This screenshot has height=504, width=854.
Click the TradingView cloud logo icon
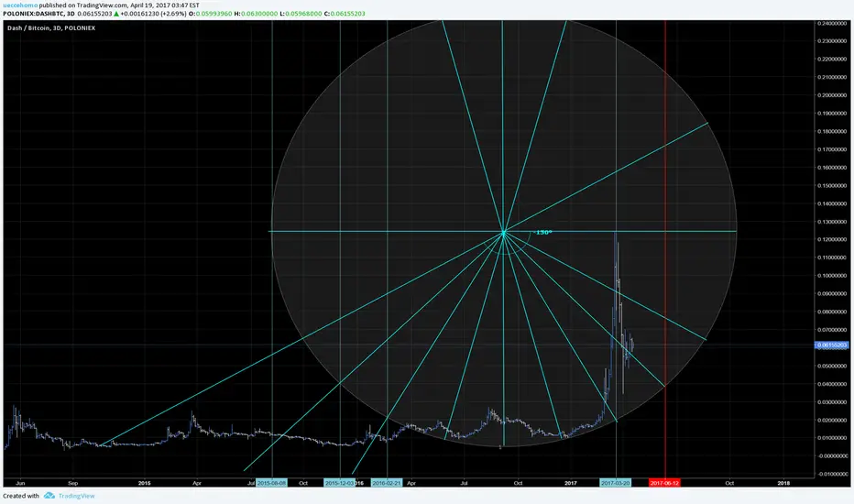pyautogui.click(x=49, y=496)
